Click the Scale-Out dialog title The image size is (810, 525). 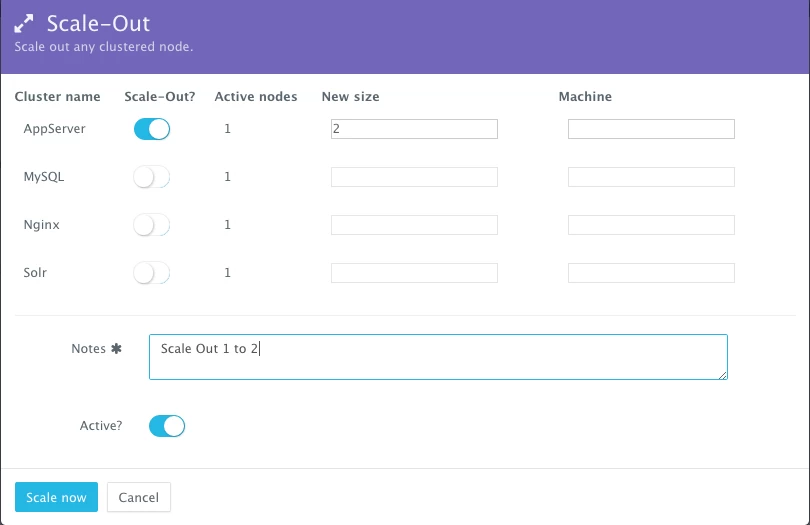click(x=98, y=24)
